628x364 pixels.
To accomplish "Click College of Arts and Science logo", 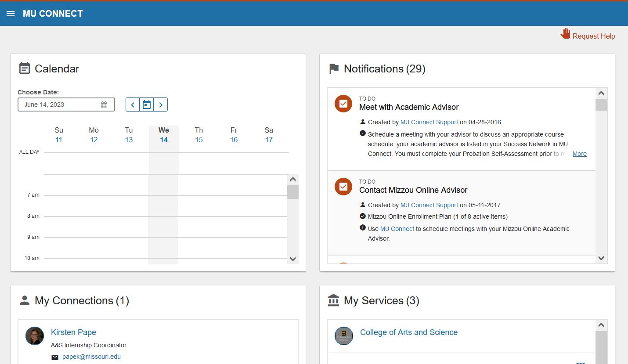I will click(343, 335).
